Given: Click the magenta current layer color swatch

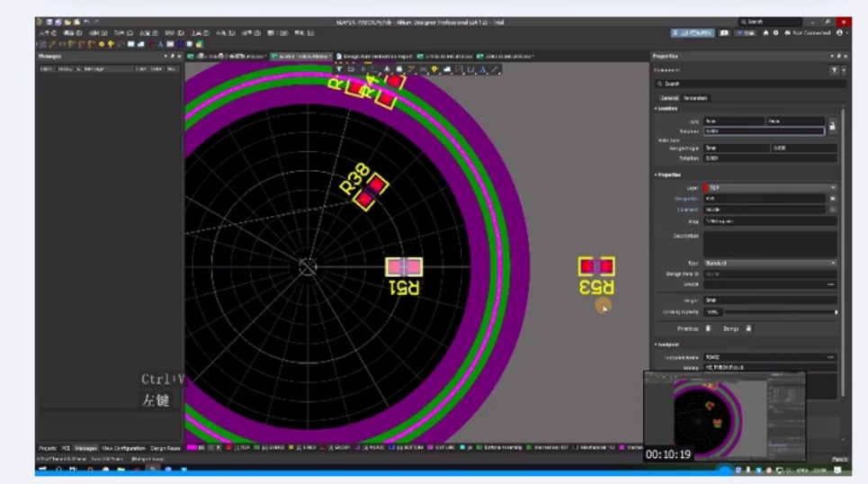Looking at the screenshot, I should click(192, 447).
